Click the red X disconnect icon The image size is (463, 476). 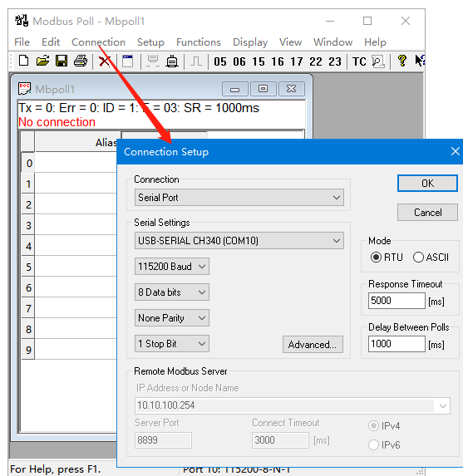pyautogui.click(x=104, y=61)
